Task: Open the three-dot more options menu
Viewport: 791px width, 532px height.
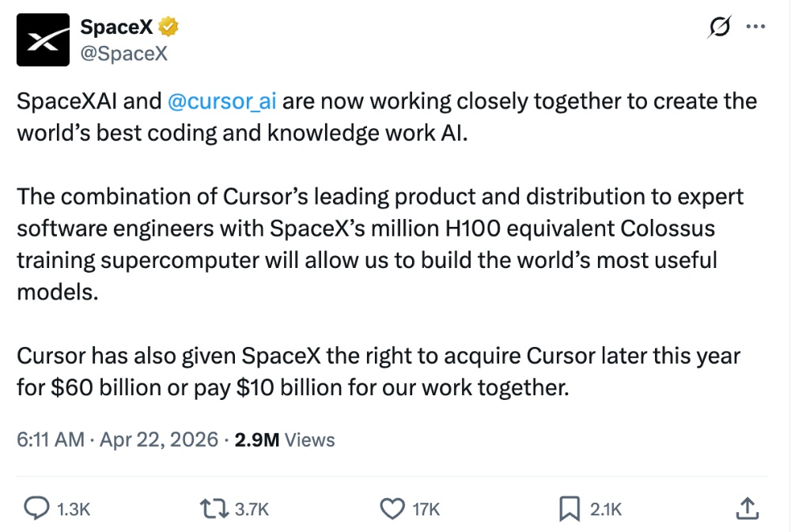Action: click(x=756, y=28)
